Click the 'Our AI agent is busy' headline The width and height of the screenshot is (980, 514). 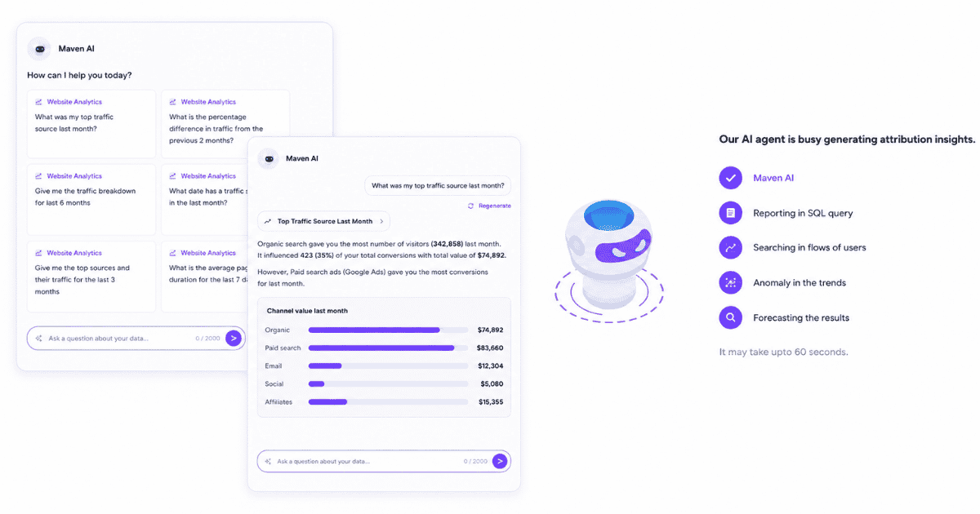click(x=847, y=140)
